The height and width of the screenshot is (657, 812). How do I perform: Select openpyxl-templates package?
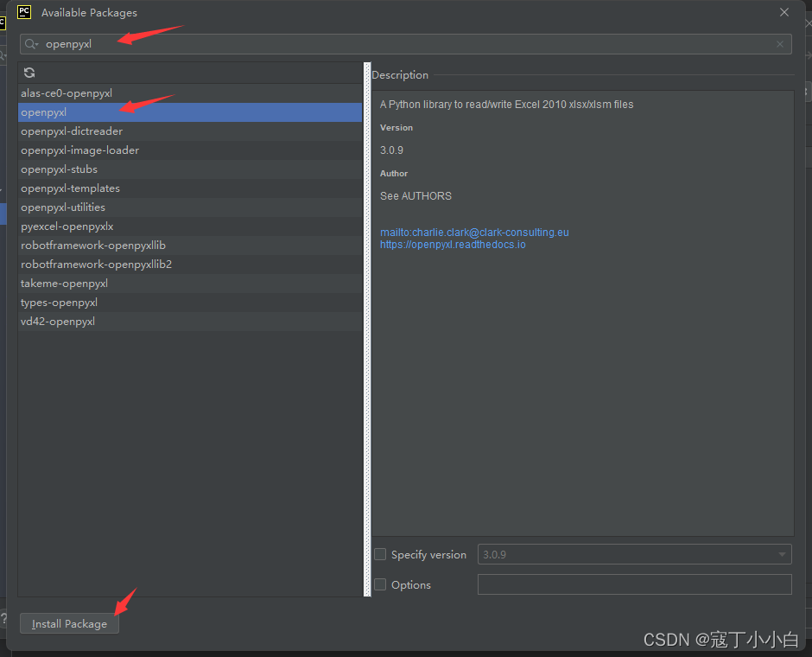point(190,188)
